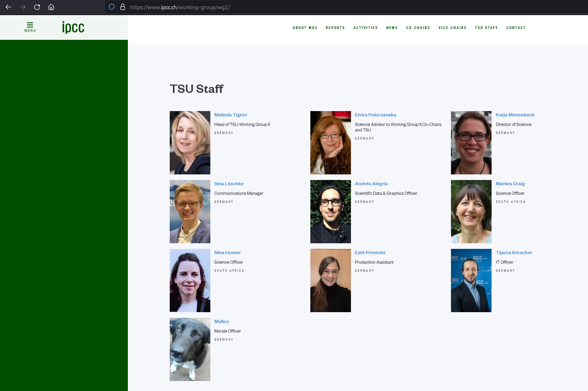Image resolution: width=588 pixels, height=391 pixels.
Task: Jump to the VICE-CHAIRS section
Action: 453,28
